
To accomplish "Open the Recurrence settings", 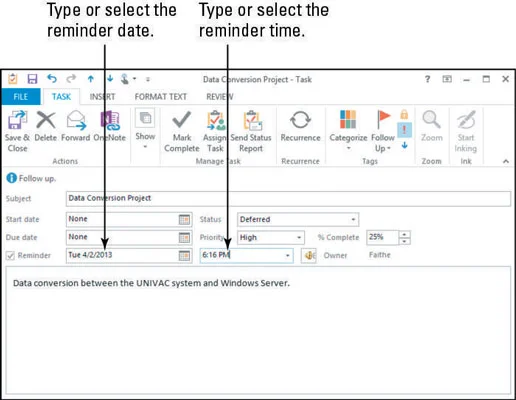I will (x=300, y=120).
